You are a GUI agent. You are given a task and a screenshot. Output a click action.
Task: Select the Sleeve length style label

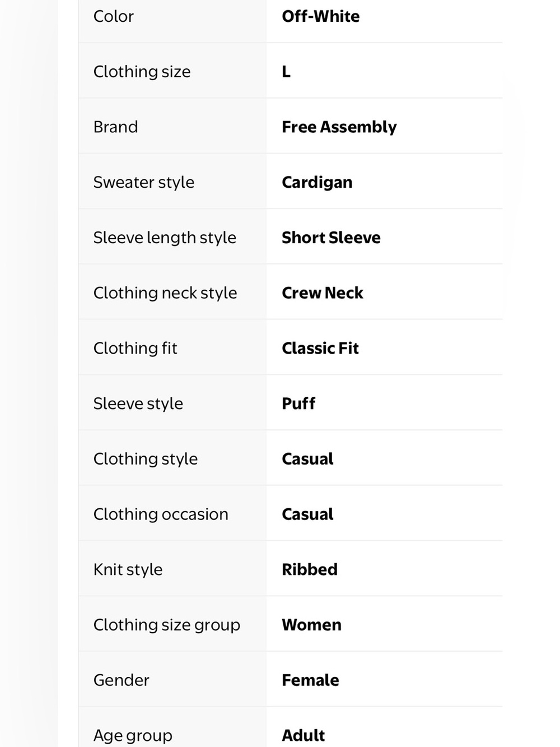(x=165, y=238)
